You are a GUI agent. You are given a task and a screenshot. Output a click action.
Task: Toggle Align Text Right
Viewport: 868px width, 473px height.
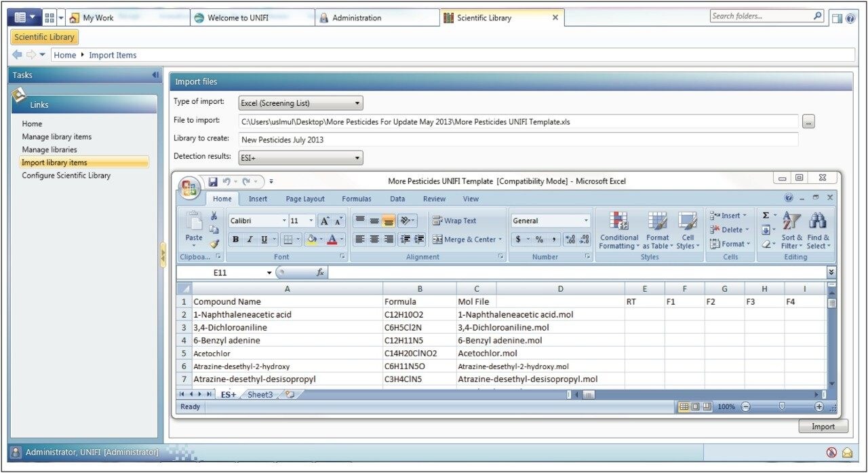click(389, 239)
